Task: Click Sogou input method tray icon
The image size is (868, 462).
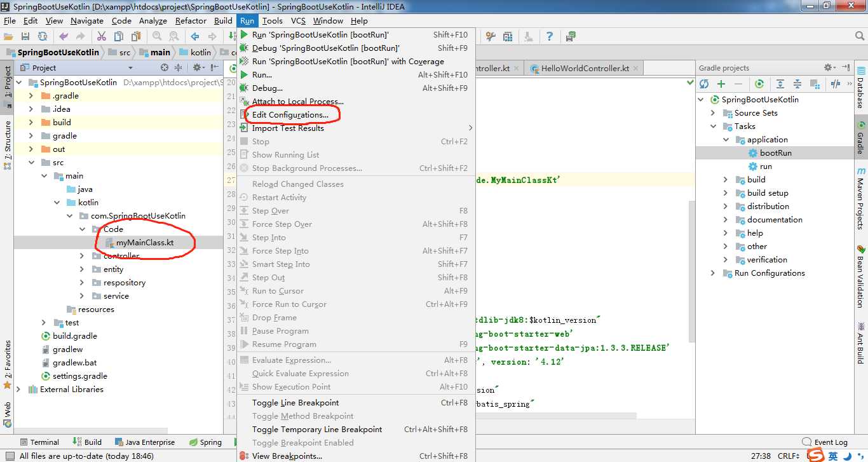Action: click(x=816, y=455)
